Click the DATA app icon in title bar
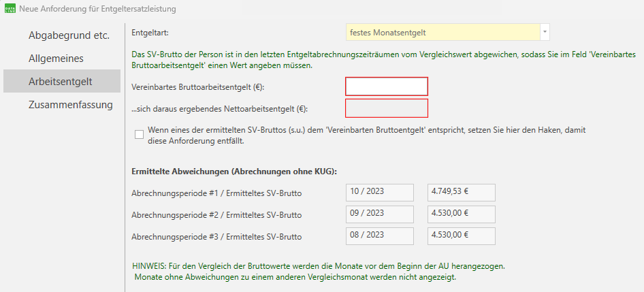This screenshot has height=292, width=644. coord(11,9)
